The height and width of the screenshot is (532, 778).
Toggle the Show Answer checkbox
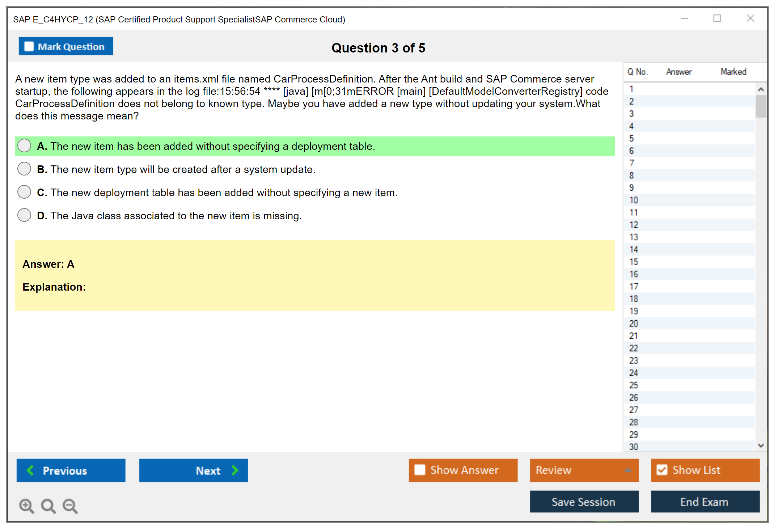tap(420, 470)
